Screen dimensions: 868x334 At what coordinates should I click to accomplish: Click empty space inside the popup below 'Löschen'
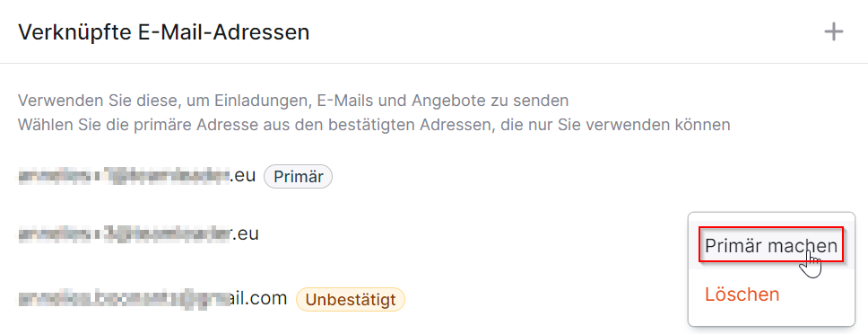[x=771, y=317]
